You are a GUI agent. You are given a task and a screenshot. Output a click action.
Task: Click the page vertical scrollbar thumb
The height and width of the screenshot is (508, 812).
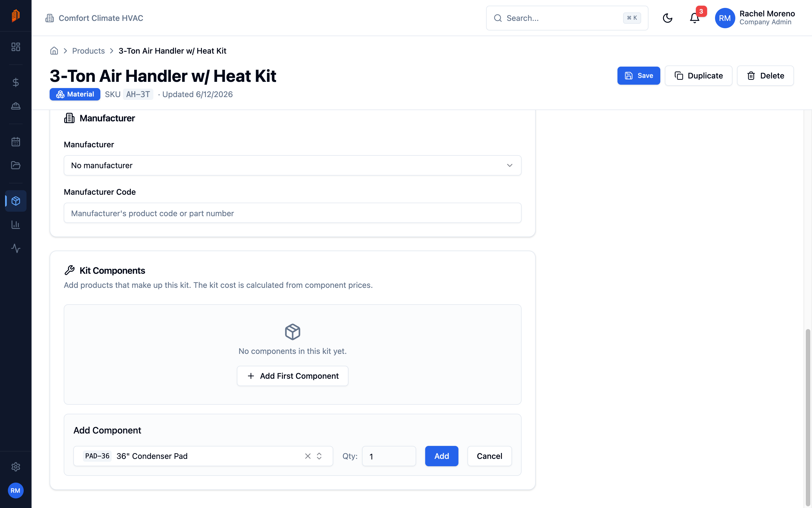tap(808, 418)
